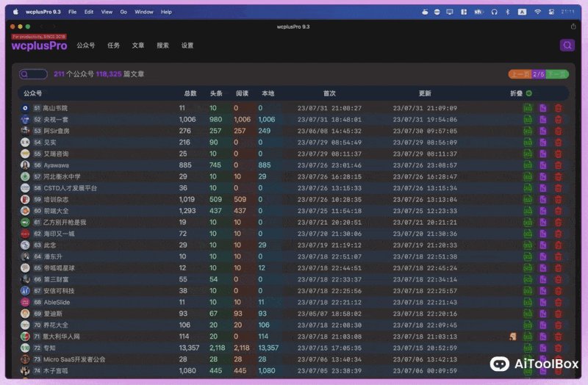
Task: Open the 公众号 tab
Action: 86,46
